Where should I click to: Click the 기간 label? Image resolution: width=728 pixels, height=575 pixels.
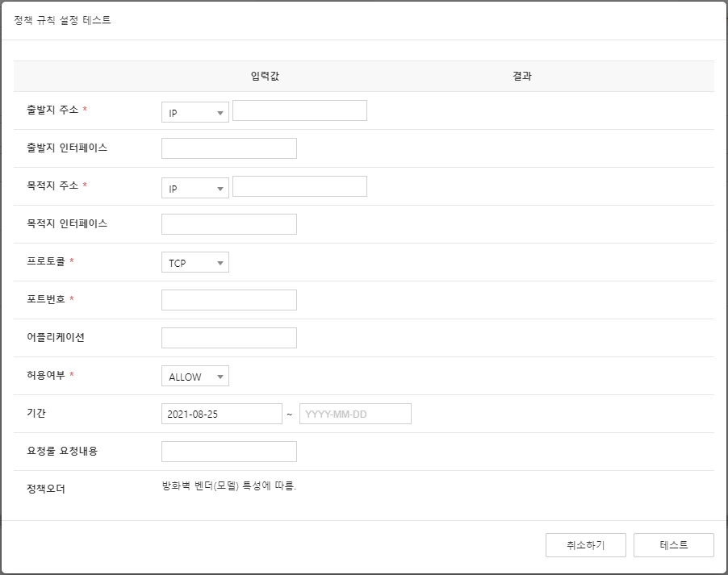click(x=36, y=413)
